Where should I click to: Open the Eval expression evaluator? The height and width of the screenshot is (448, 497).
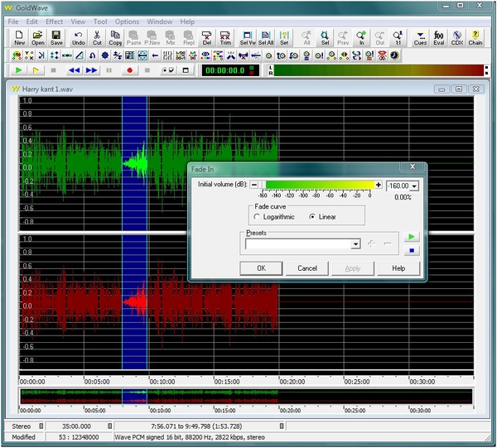point(439,38)
